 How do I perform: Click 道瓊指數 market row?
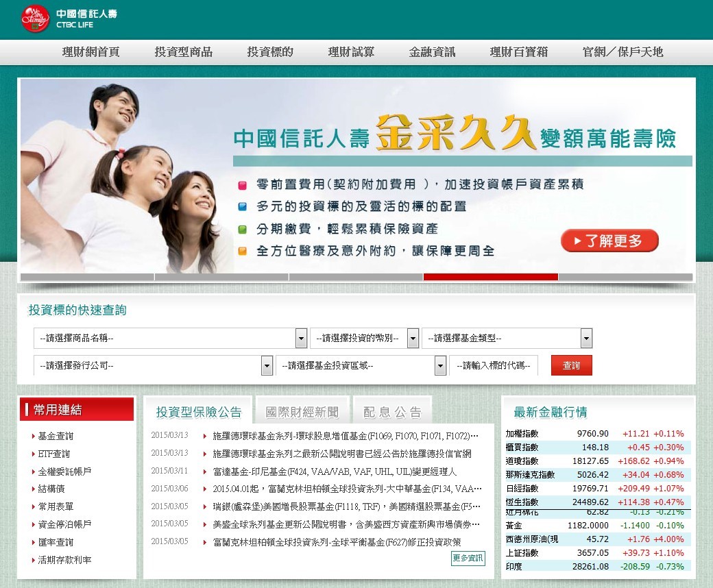[x=598, y=461]
